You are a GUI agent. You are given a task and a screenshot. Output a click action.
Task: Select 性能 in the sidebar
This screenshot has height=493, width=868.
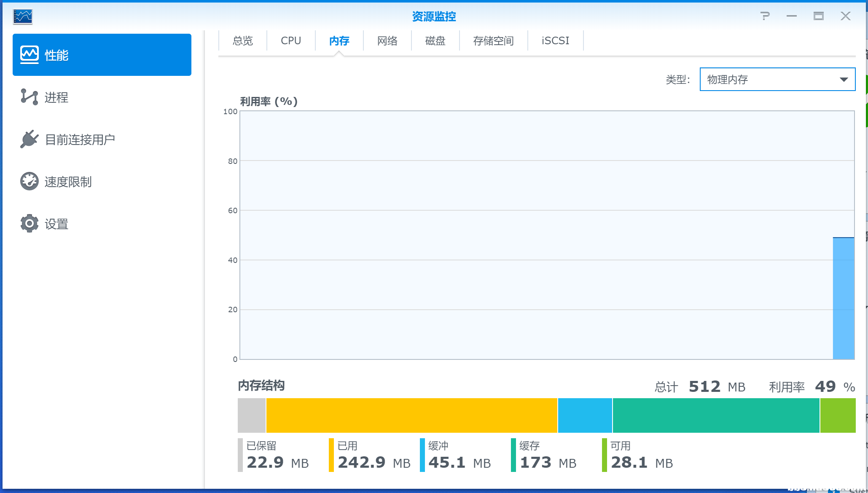coord(102,55)
